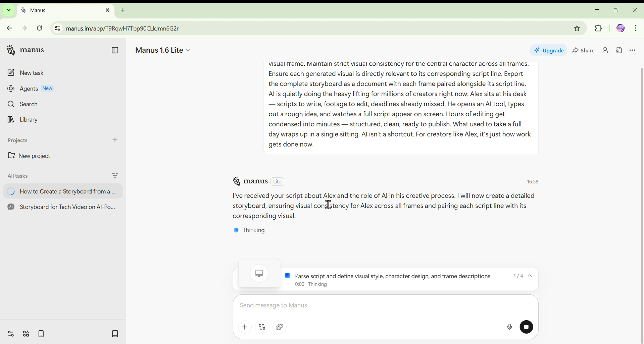Reload the page
644x344 pixels.
click(40, 29)
